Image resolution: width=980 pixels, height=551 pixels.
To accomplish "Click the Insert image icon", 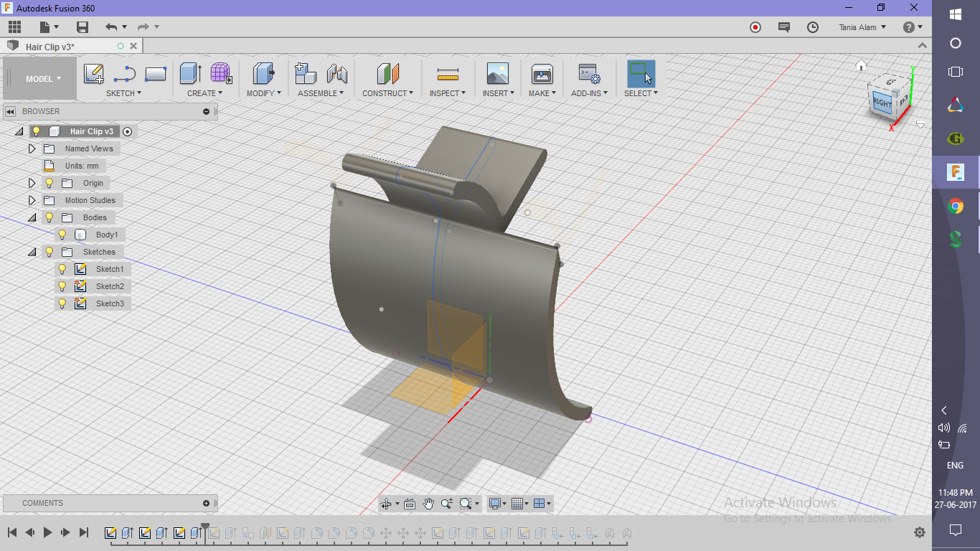I will pos(497,74).
